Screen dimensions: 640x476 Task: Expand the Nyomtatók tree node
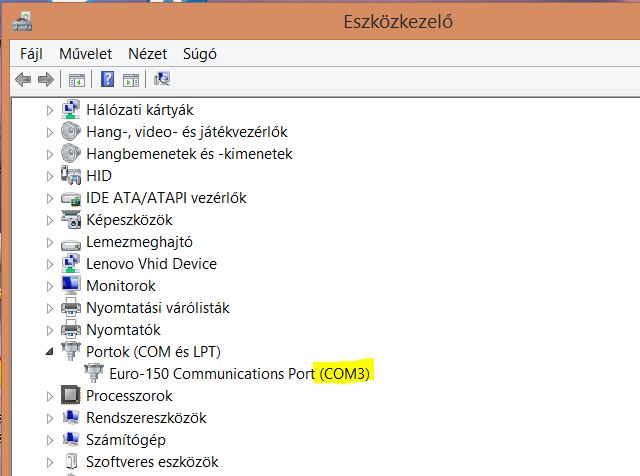coord(50,330)
